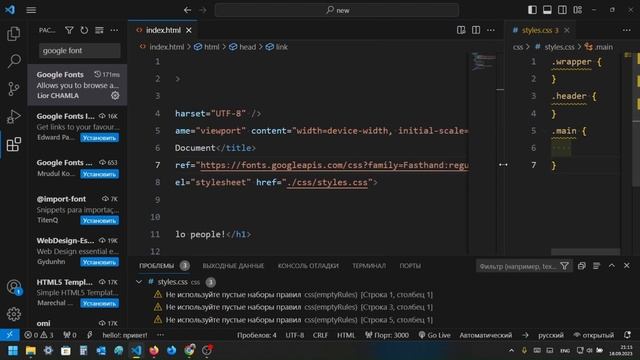Install the @import-font extension

99,220
